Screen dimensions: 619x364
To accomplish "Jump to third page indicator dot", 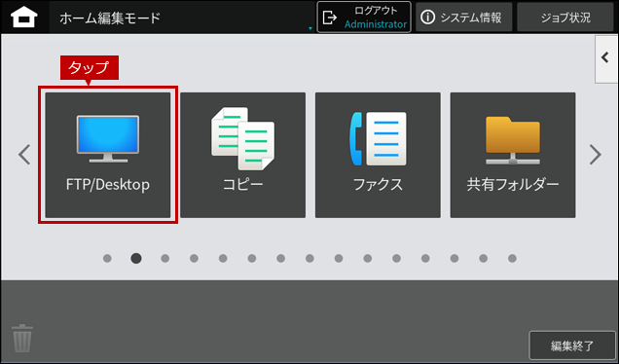I will point(165,258).
